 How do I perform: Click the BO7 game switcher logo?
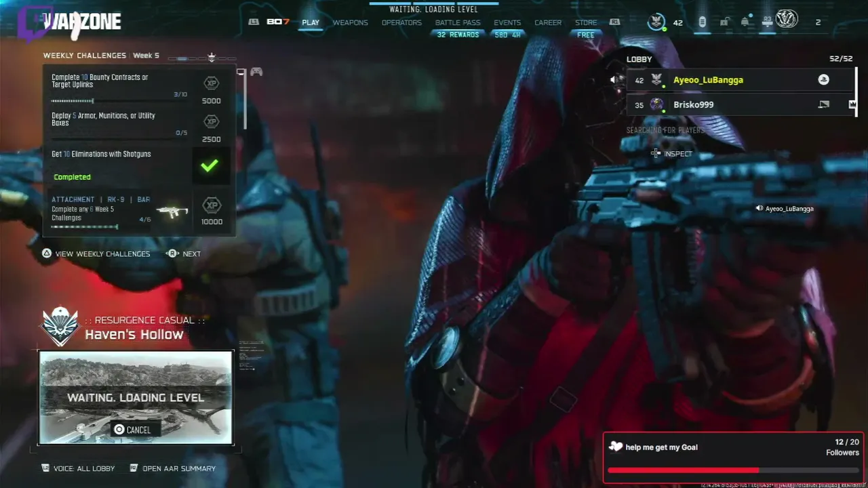[278, 22]
